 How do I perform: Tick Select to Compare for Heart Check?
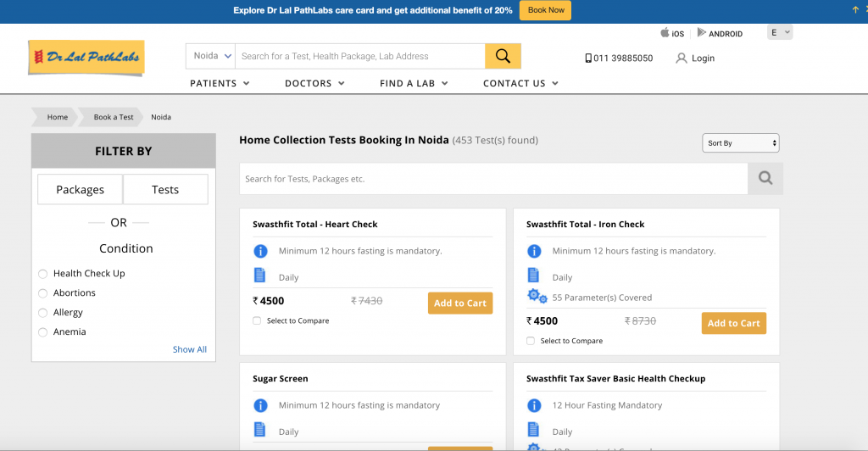pyautogui.click(x=257, y=321)
